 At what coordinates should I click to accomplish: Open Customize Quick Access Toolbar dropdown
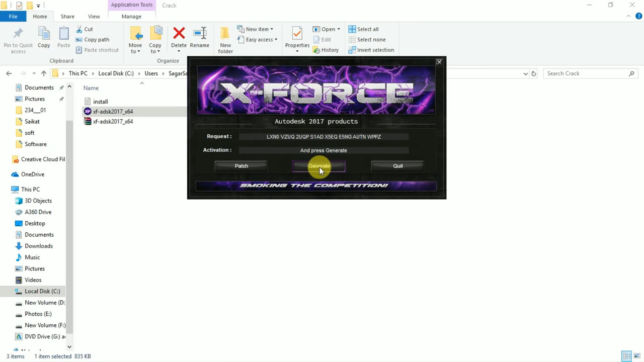tap(38, 6)
